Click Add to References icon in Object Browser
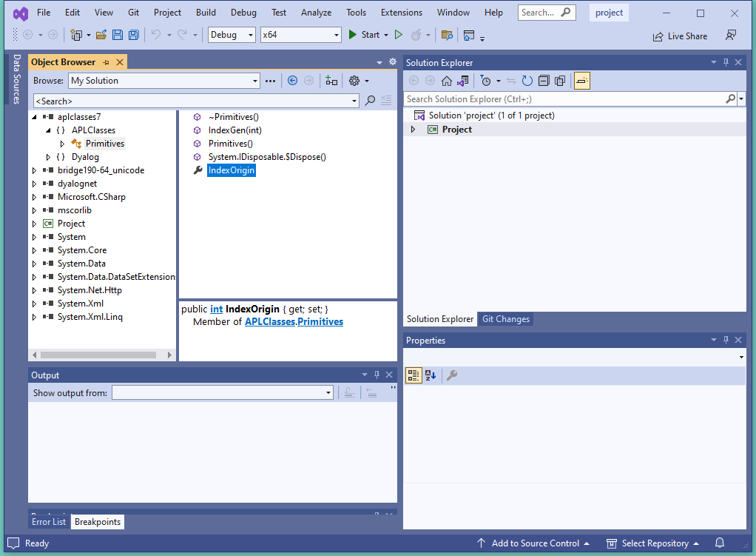Screen dimensions: 756x556 click(x=331, y=81)
